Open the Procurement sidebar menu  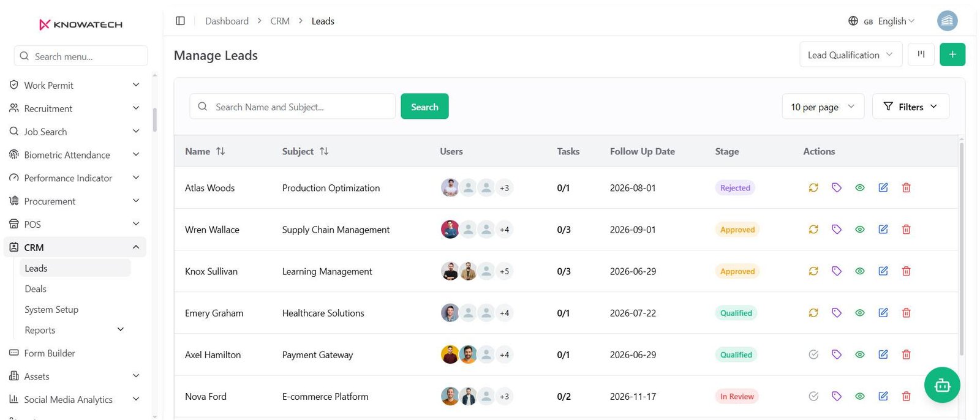pos(75,201)
